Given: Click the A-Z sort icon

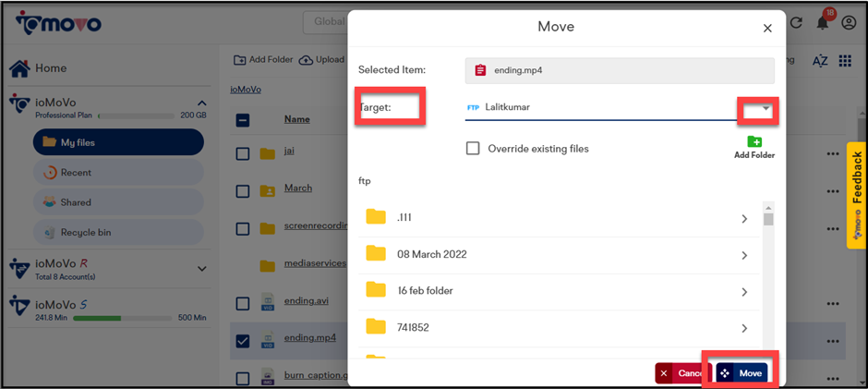Looking at the screenshot, I should click(820, 61).
